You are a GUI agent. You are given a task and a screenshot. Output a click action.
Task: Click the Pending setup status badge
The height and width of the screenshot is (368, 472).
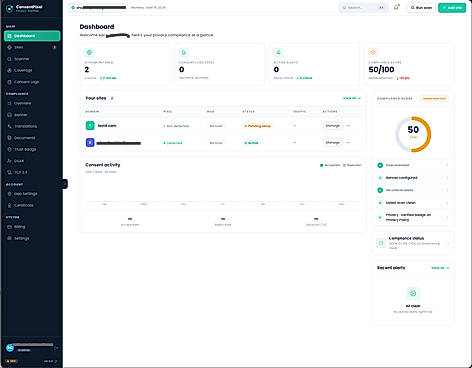click(x=257, y=126)
